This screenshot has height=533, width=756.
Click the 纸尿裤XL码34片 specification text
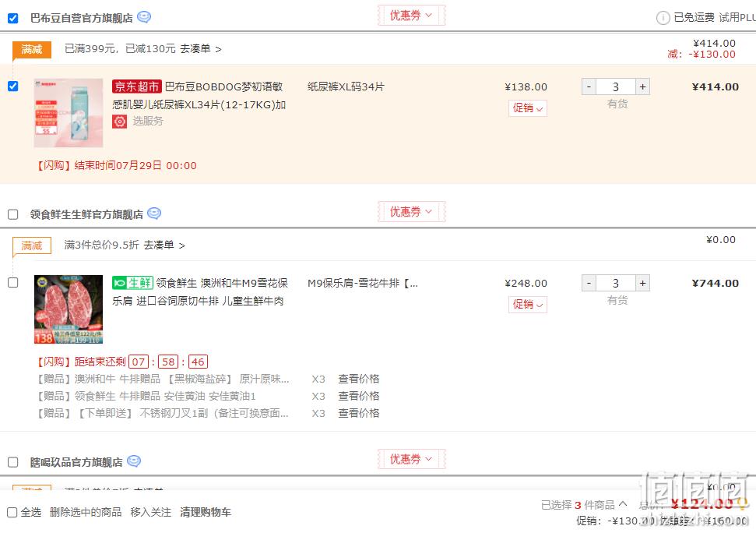346,86
